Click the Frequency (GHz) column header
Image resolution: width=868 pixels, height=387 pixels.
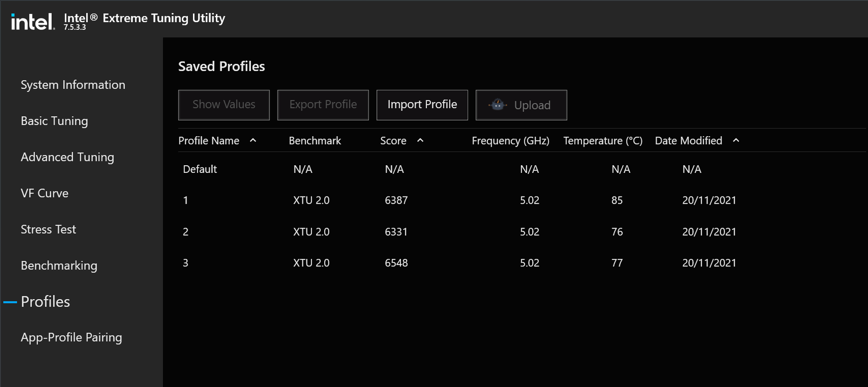coord(510,141)
